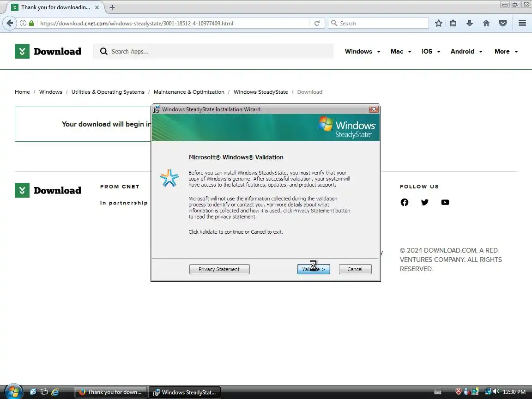Screen dimensions: 532x399
Task: Click Cancel in the SteadyState wizard
Action: 355,269
